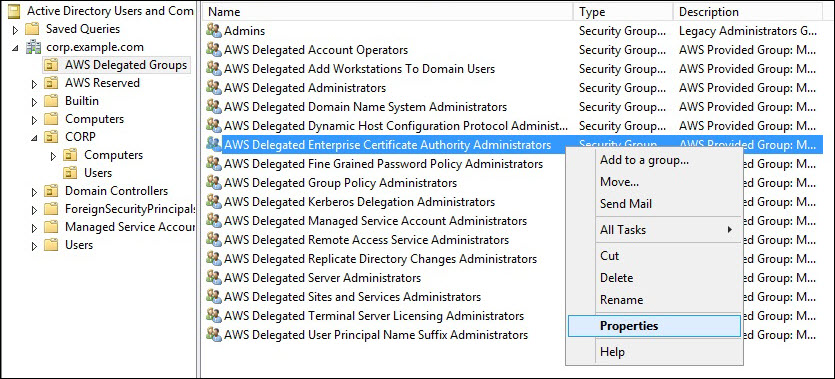Select the 'AWS Delegated Server Administrators' row name
This screenshot has height=379, width=835.
(322, 278)
